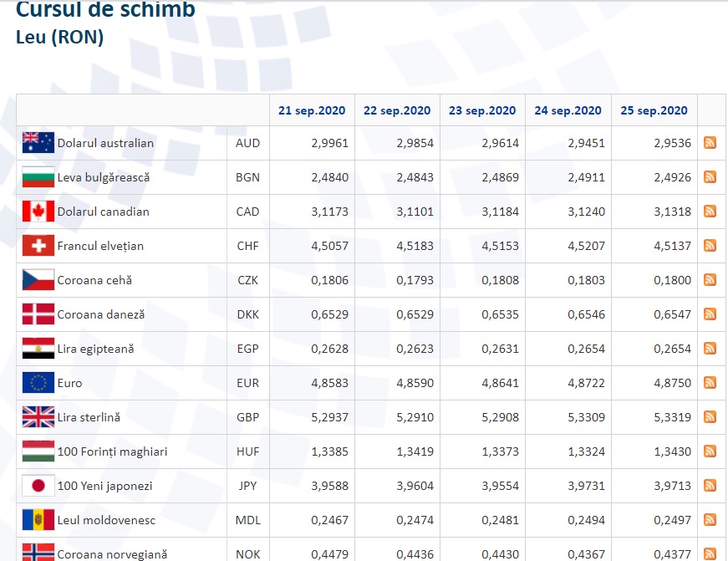Click the Czech flag icon
This screenshot has height=561, width=728.
tap(38, 280)
